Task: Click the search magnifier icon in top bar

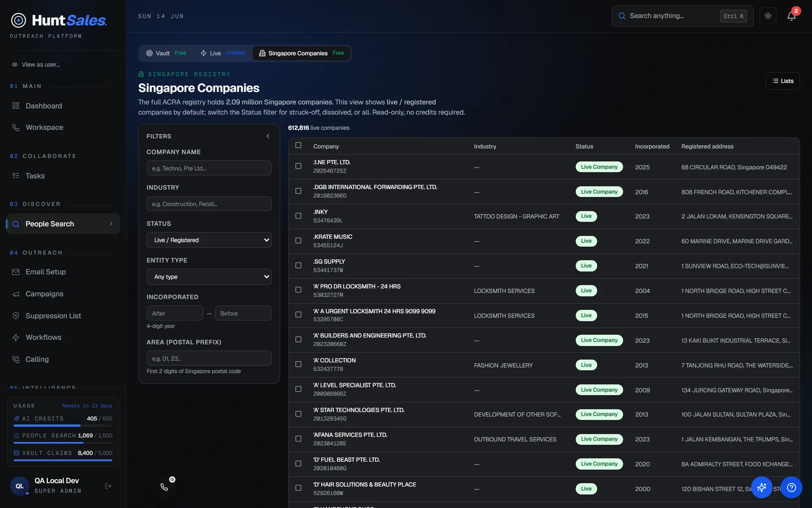Action: pos(622,16)
